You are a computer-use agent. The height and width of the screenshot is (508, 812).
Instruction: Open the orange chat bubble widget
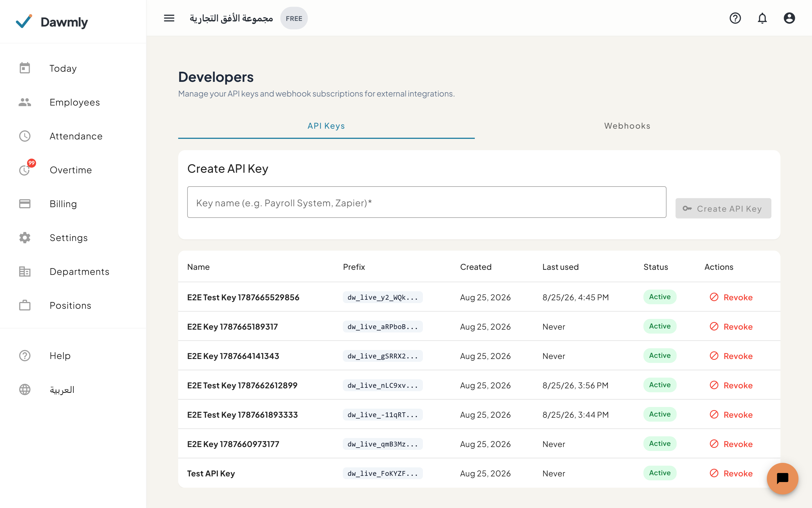[782, 478]
